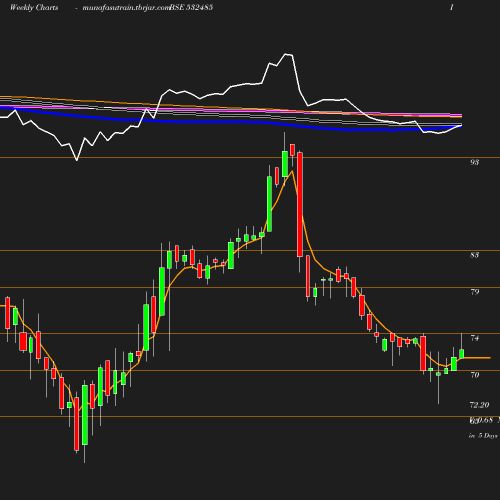
Task: Click the '83' price level label
Action: coord(474,255)
